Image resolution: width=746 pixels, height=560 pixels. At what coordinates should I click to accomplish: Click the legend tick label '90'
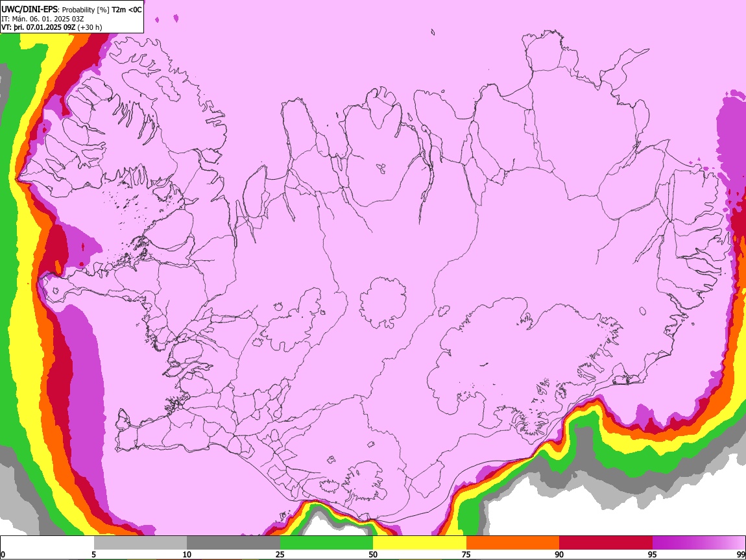pos(559,554)
